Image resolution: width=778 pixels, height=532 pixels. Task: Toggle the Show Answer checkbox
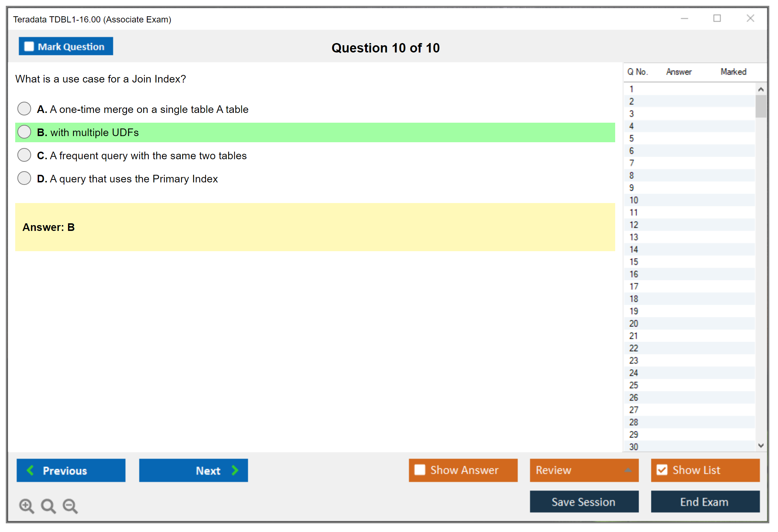click(420, 470)
